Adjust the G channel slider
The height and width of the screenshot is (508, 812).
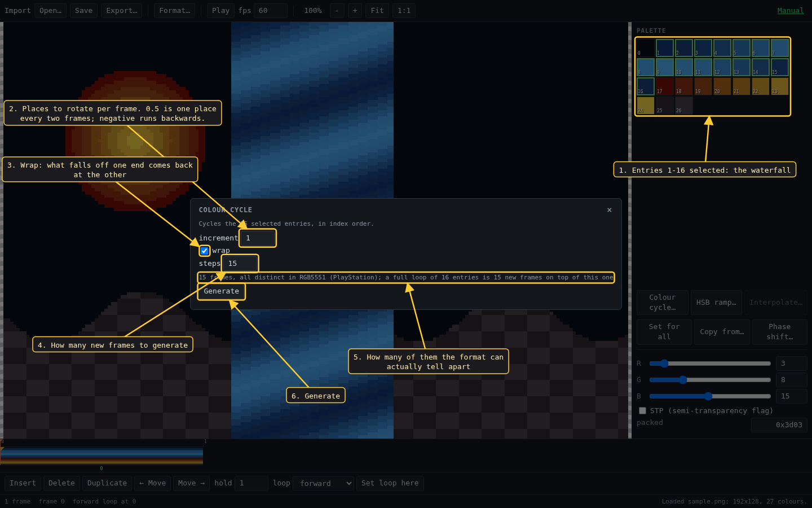710,380
